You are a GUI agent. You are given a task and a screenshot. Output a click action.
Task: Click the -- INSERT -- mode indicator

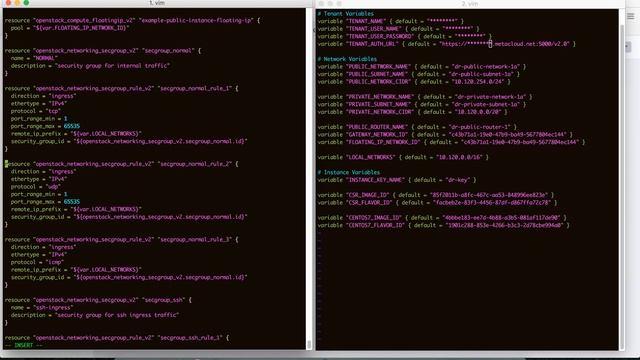(24, 345)
